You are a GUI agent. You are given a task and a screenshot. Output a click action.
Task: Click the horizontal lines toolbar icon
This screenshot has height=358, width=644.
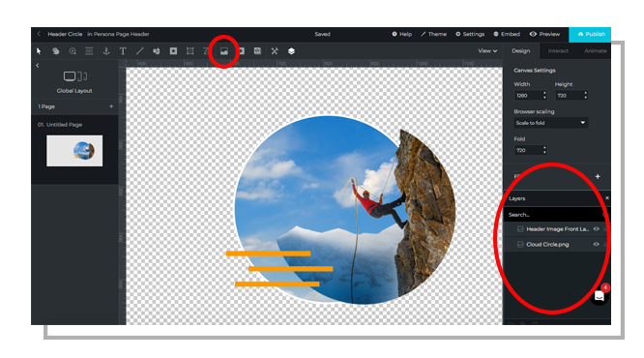click(89, 51)
